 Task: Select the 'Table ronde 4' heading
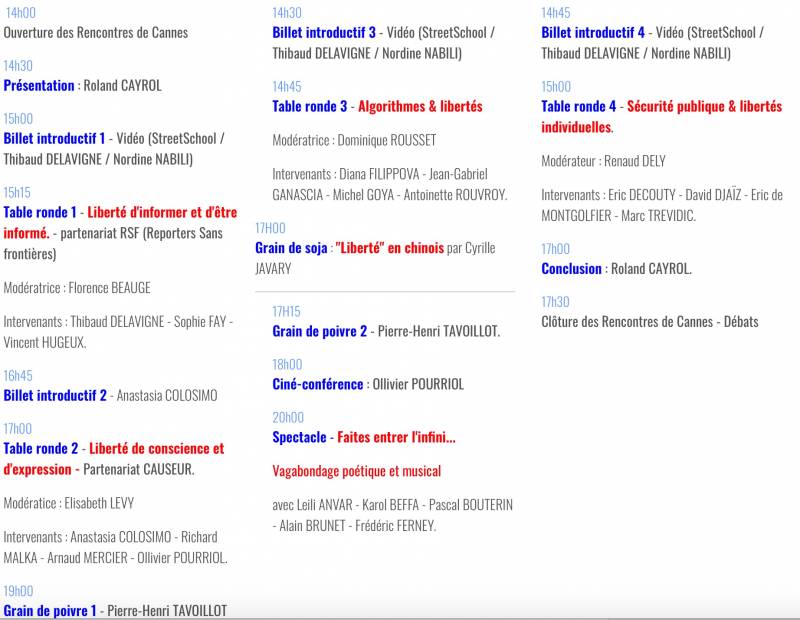pos(579,106)
